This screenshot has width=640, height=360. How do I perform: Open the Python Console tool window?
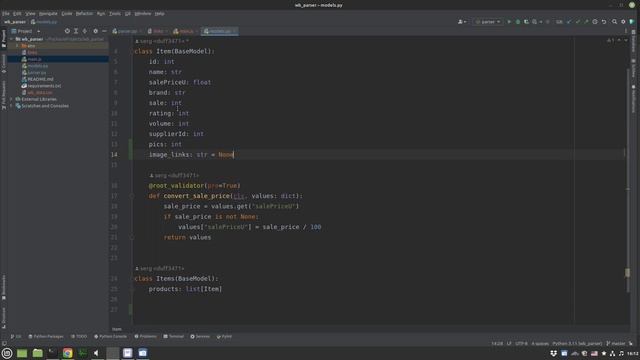[x=110, y=336]
